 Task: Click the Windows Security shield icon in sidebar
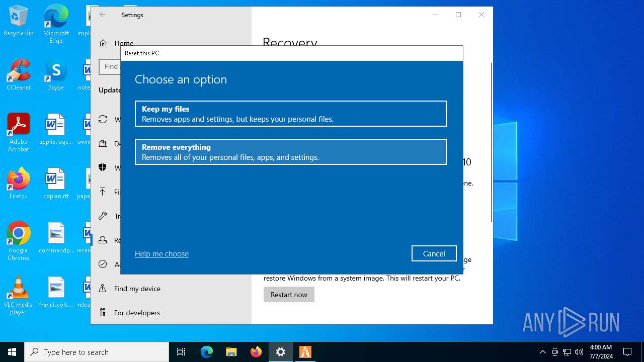(103, 167)
